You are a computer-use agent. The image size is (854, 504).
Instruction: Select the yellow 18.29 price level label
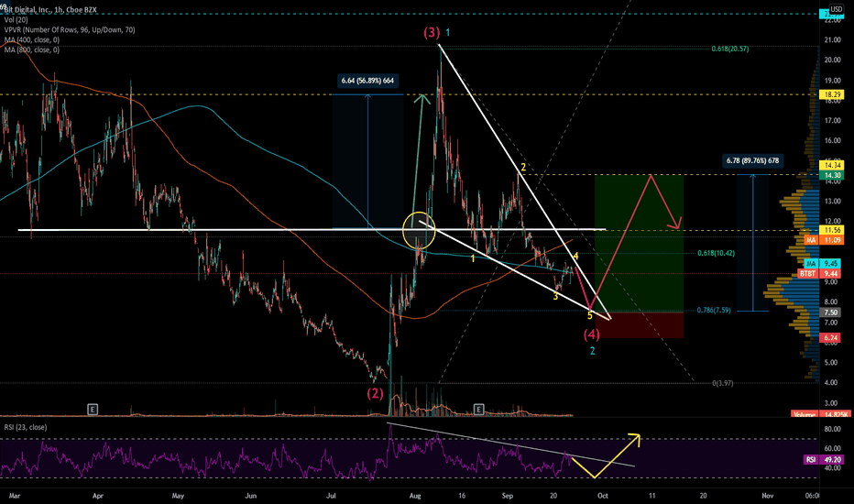tap(832, 94)
